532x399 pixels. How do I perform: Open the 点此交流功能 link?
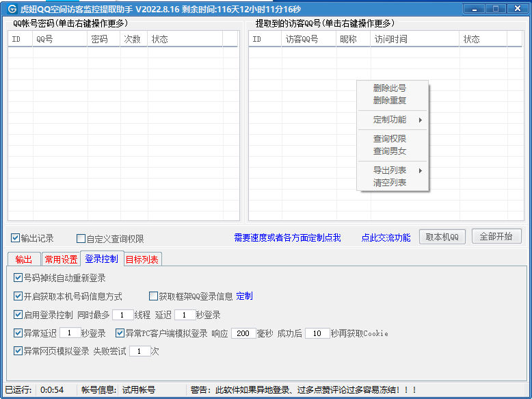coord(386,237)
